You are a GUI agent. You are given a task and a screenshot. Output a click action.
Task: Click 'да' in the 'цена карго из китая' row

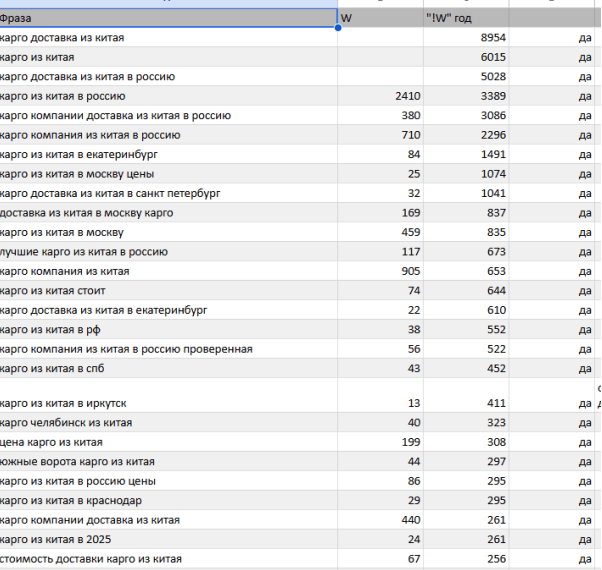coord(585,443)
